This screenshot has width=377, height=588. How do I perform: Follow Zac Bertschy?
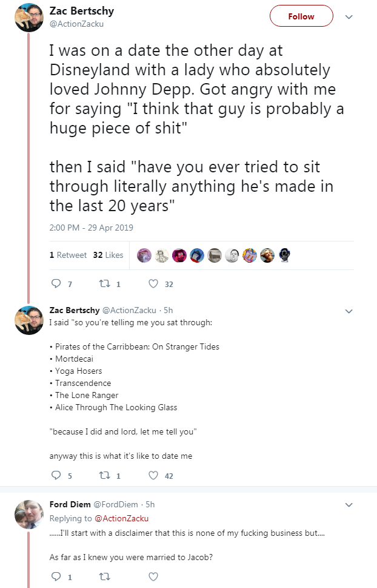coord(301,16)
